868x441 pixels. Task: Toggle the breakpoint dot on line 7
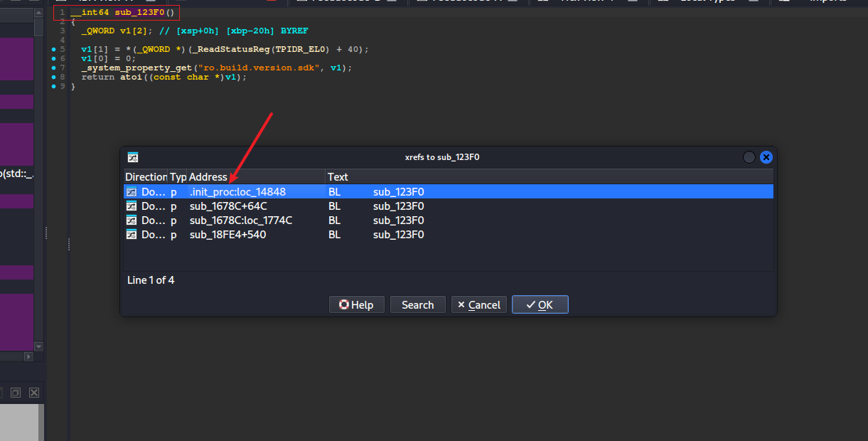(53, 68)
